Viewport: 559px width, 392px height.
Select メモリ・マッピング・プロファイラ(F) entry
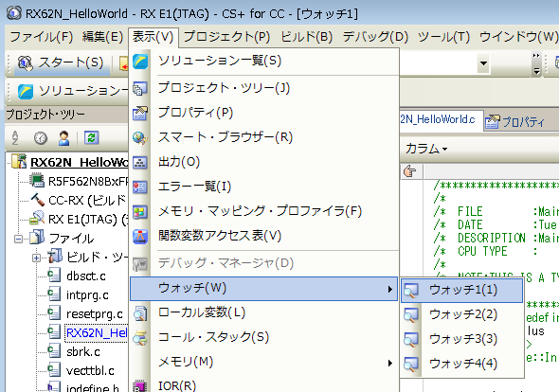pos(263,211)
